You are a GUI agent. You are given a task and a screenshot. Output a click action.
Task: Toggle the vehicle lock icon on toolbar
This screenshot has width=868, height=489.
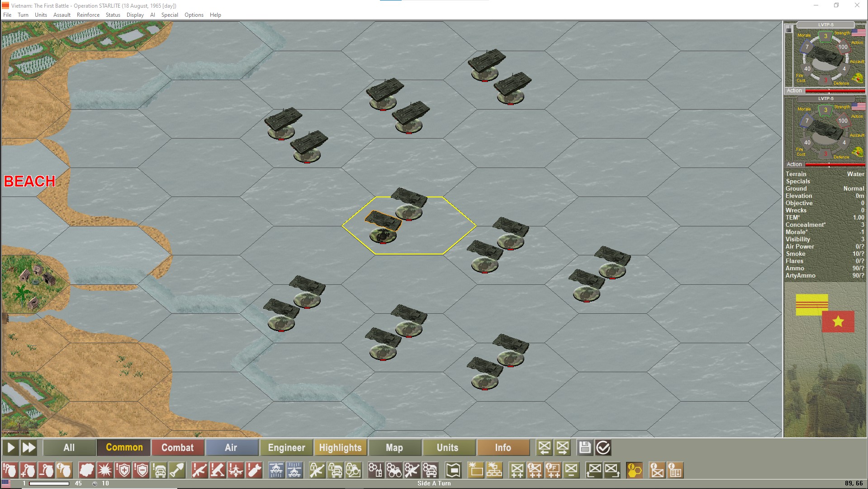pos(336,470)
